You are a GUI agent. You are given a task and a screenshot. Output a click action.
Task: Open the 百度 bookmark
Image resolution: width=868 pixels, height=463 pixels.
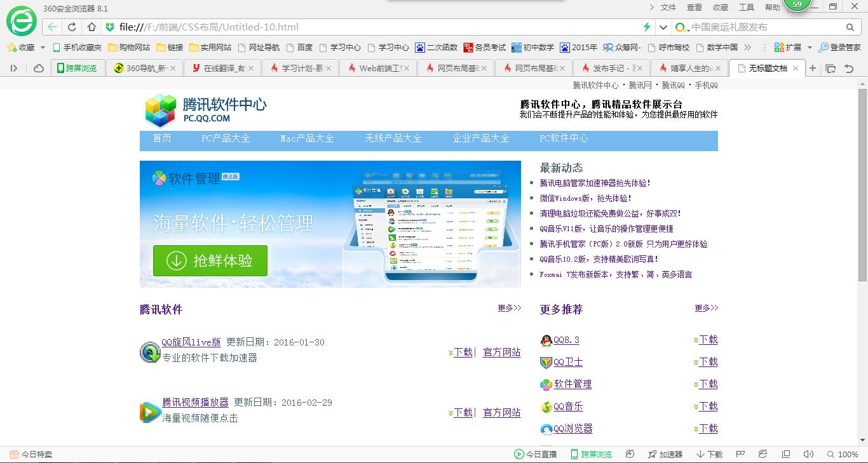pyautogui.click(x=299, y=47)
